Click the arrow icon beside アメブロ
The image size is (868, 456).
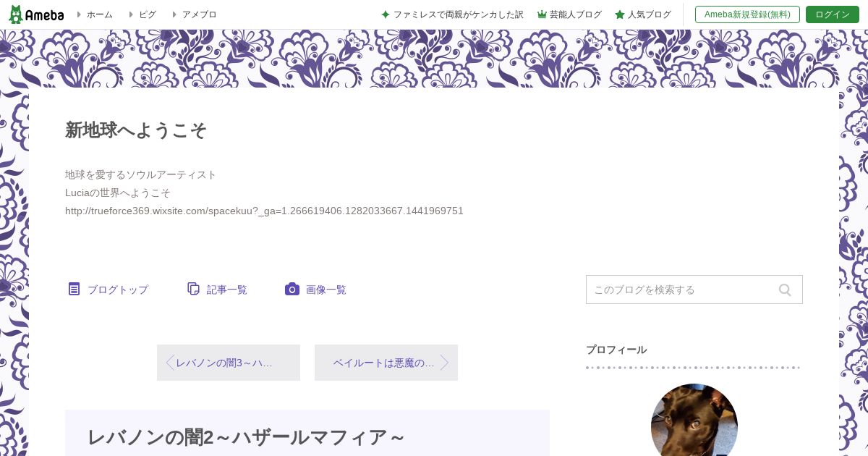[x=174, y=14]
